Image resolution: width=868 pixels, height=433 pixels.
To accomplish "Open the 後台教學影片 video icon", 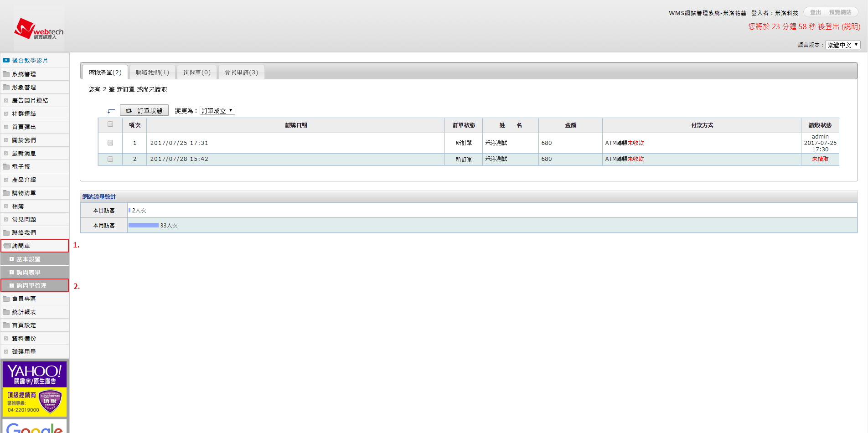I will pyautogui.click(x=6, y=60).
